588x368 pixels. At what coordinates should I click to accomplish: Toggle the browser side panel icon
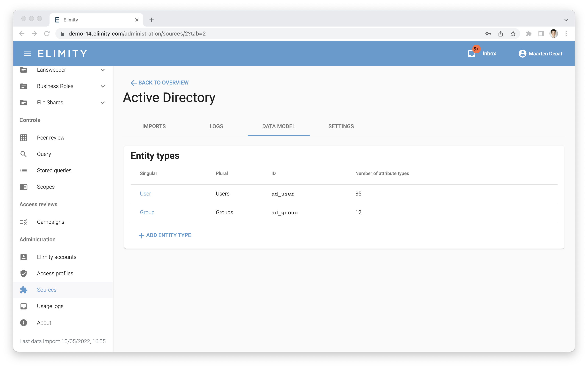point(541,34)
